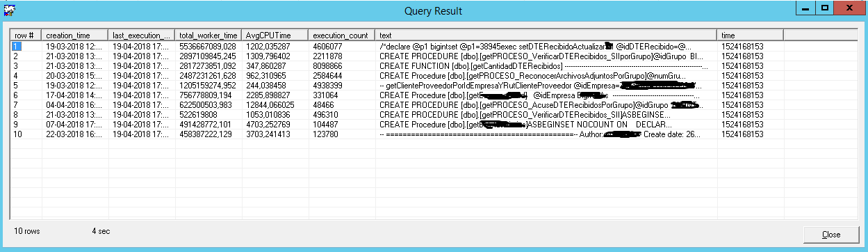Select the cell 1205159274,952
Screen dimensions: 868x252
pos(208,85)
